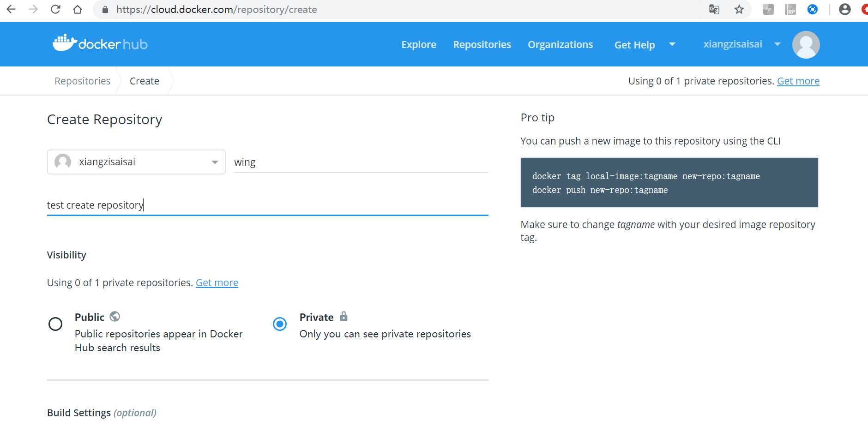Click the browser address bar URL
This screenshot has width=868, height=426.
point(217,10)
